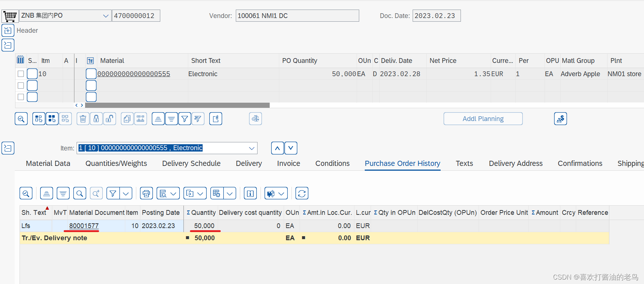Click Select Block icon in item toolbar
The height and width of the screenshot is (284, 644).
[x=52, y=119]
